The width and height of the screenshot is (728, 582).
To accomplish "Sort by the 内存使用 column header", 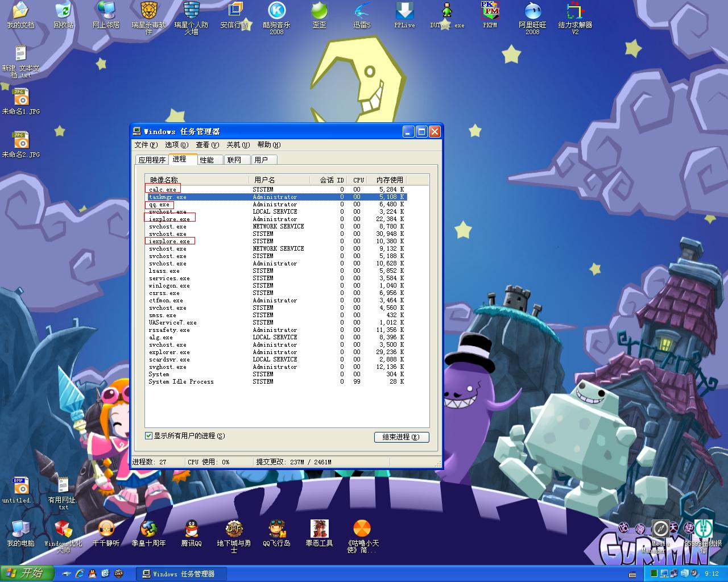I will pyautogui.click(x=388, y=180).
